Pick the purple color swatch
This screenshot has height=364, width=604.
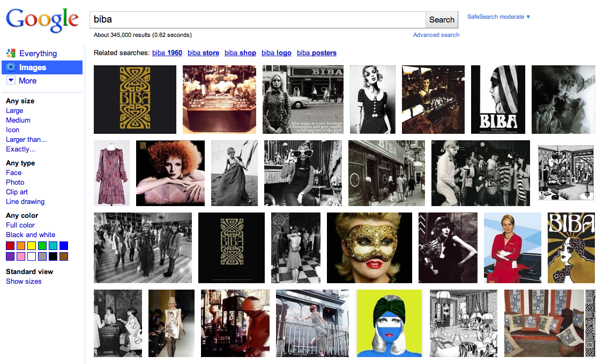click(x=10, y=256)
